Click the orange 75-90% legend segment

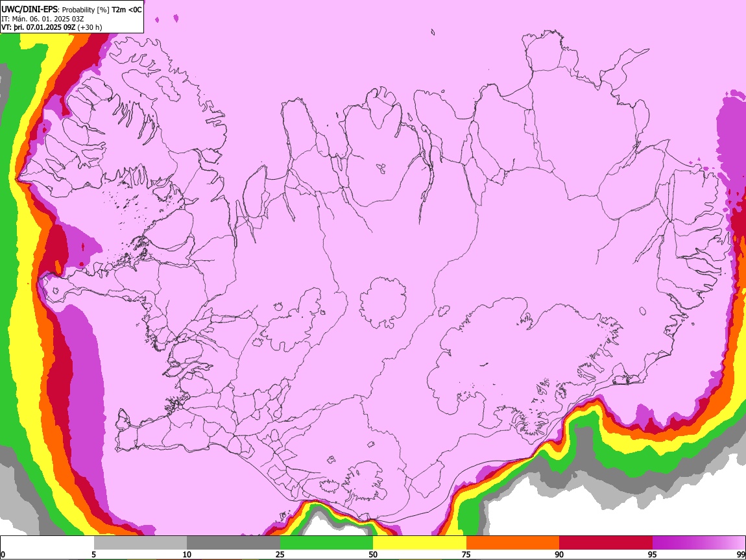pos(512,542)
